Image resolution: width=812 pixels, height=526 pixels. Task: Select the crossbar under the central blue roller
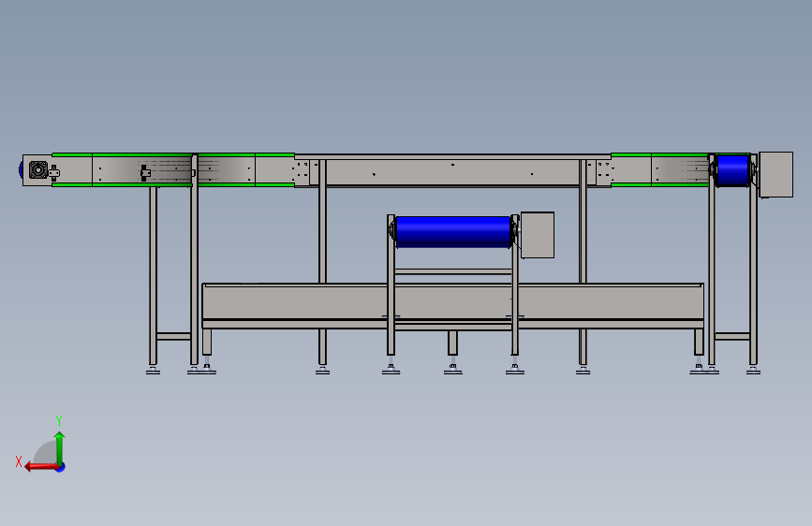click(x=453, y=271)
